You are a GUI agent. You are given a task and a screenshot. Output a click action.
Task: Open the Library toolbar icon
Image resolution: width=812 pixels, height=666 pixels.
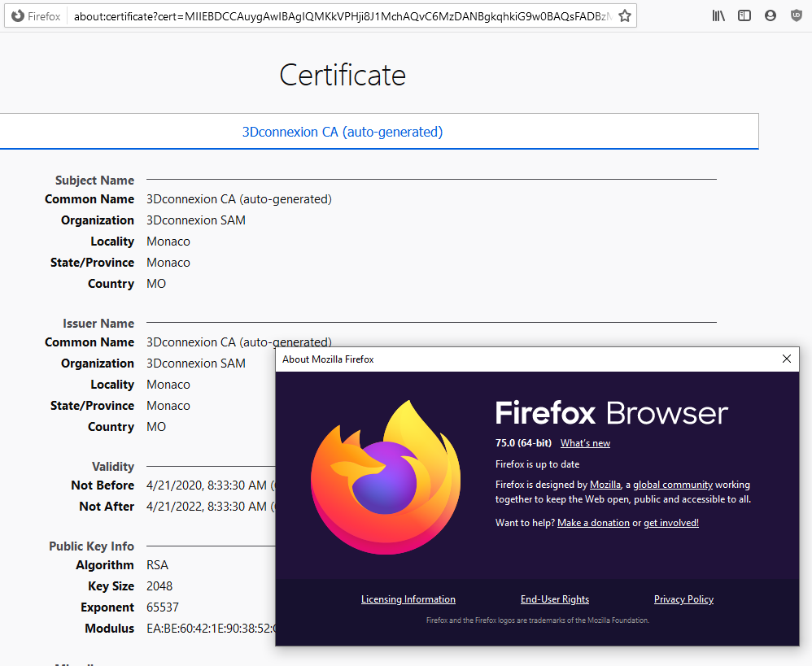tap(718, 15)
